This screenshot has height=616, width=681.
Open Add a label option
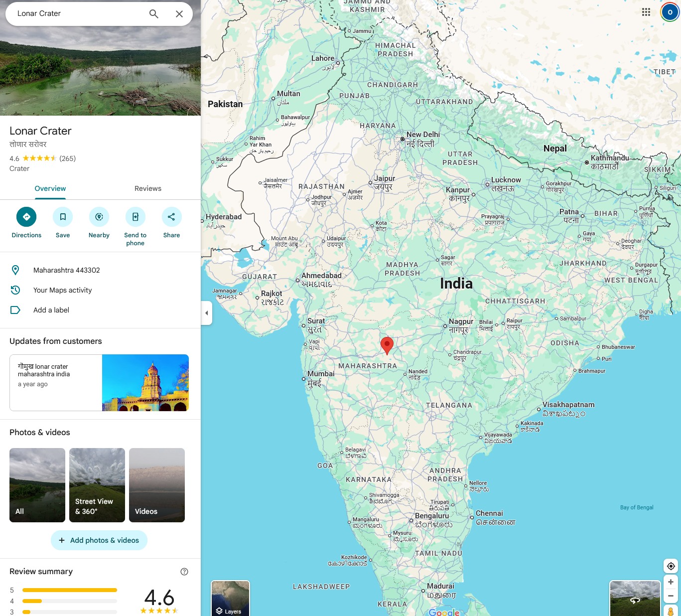[x=51, y=310]
